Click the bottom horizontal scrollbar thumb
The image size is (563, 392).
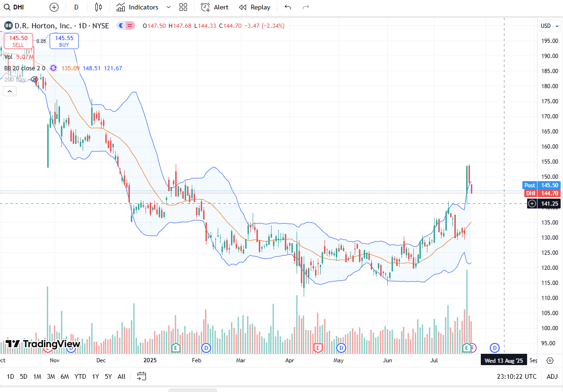[x=192, y=390]
